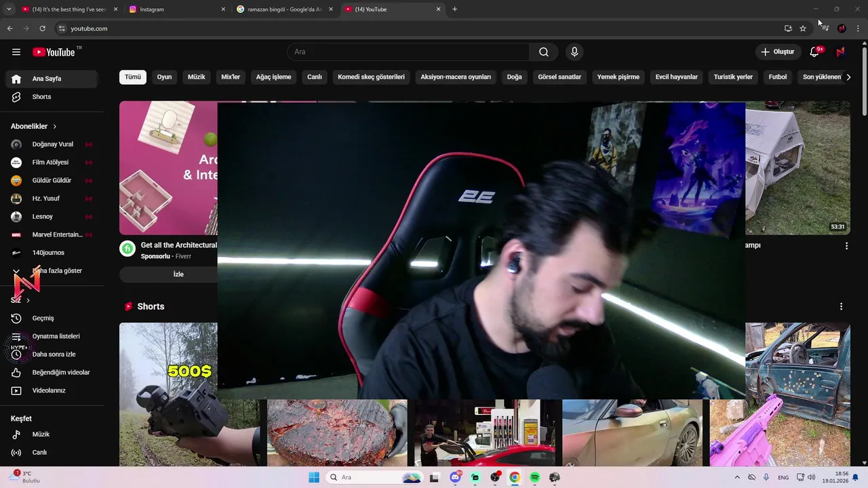The height and width of the screenshot is (488, 868).
Task: Open the YouTube account avatar menu
Action: (x=840, y=52)
